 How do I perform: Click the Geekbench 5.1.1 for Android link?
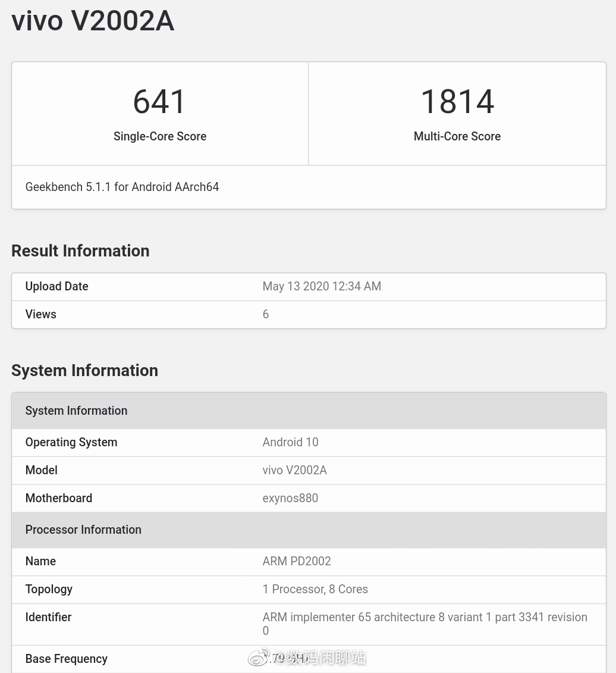click(x=122, y=187)
